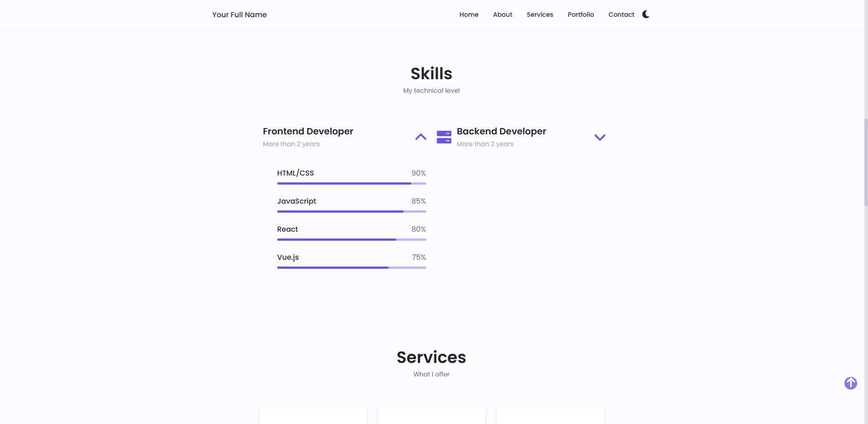
Task: Click the What I offer subtitle
Action: (431, 374)
